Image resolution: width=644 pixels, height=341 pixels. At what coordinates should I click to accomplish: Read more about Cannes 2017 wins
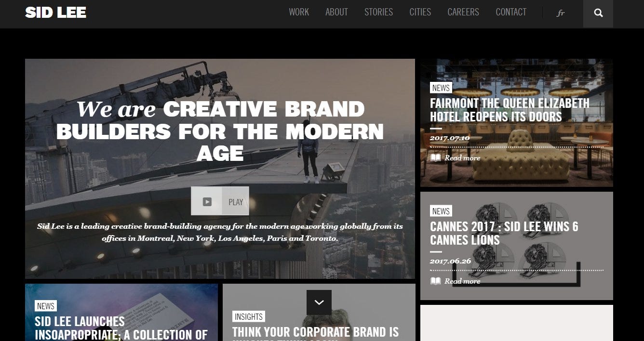pyautogui.click(x=462, y=281)
